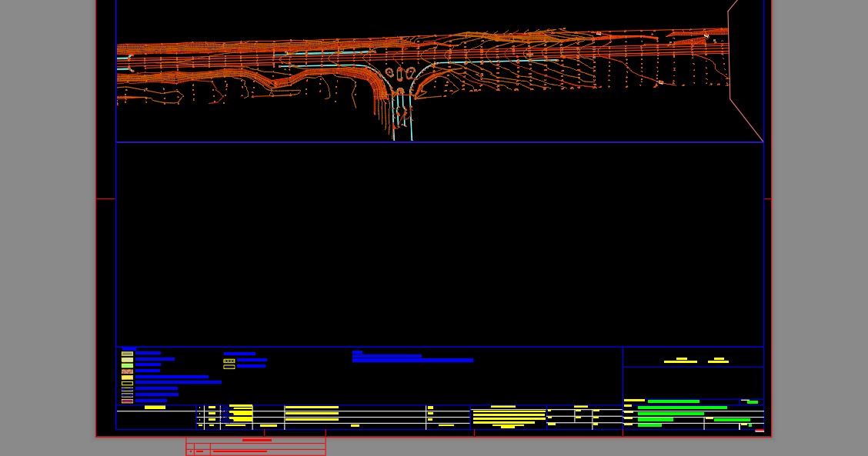Pick the light green legend swatch
The width and height of the screenshot is (868, 456).
pos(127,365)
